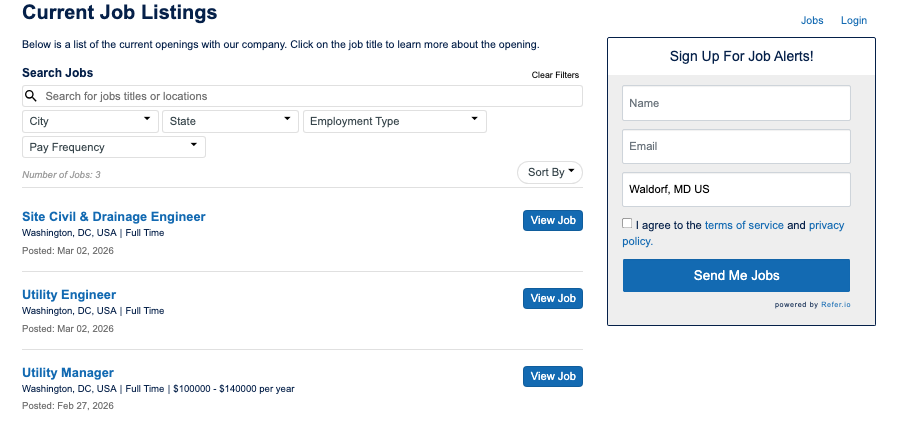View Job for Utility Engineer
This screenshot has height=425, width=909.
point(552,298)
